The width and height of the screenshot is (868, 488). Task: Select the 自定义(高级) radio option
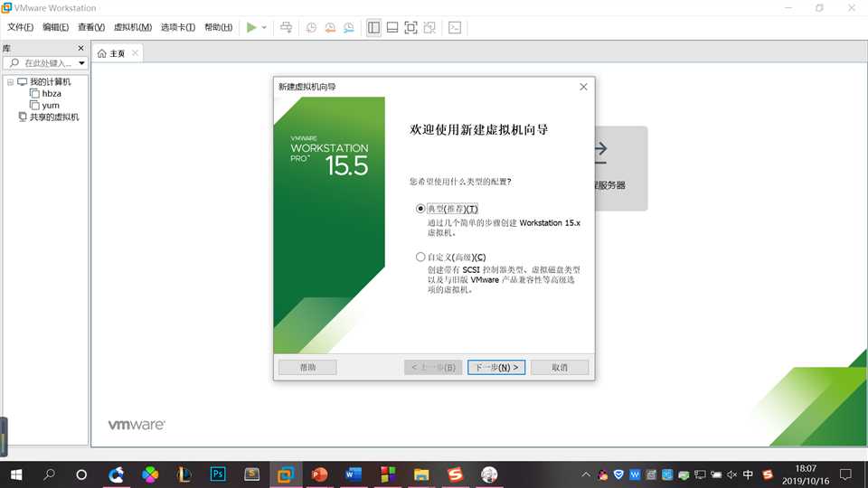coord(420,257)
